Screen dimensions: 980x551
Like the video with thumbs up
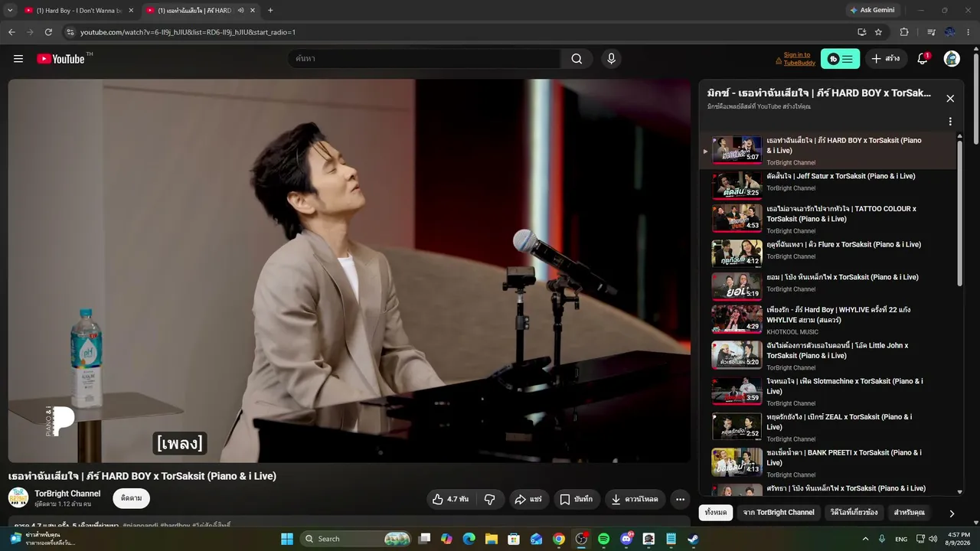point(450,499)
